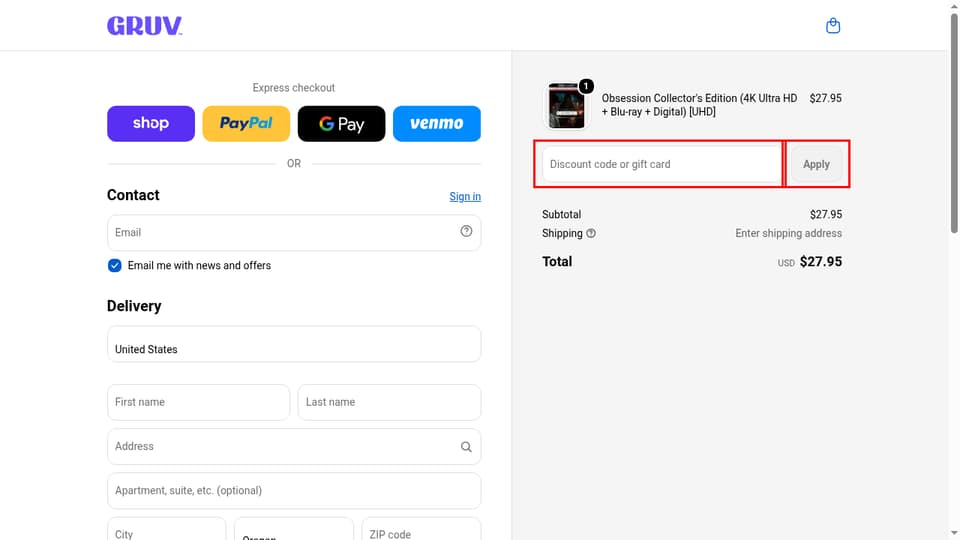Open the shopping bag cart icon
The height and width of the screenshot is (540, 960).
tap(833, 26)
